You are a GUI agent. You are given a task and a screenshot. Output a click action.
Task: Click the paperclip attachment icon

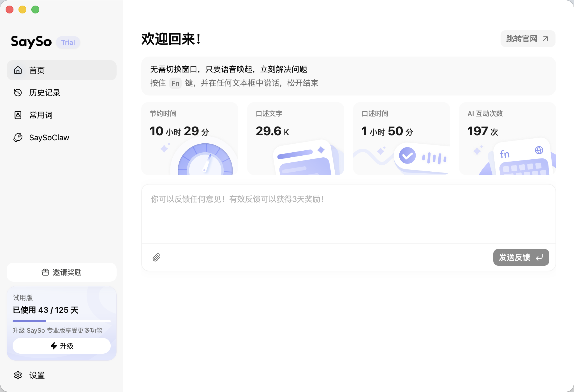click(156, 257)
